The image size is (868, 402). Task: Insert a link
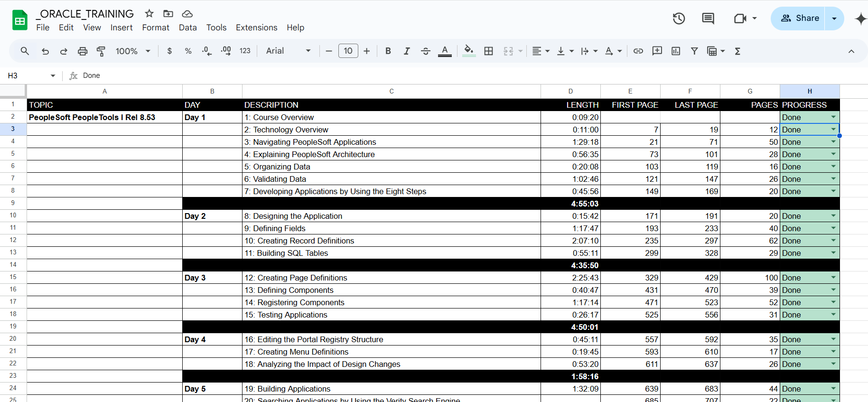tap(638, 51)
